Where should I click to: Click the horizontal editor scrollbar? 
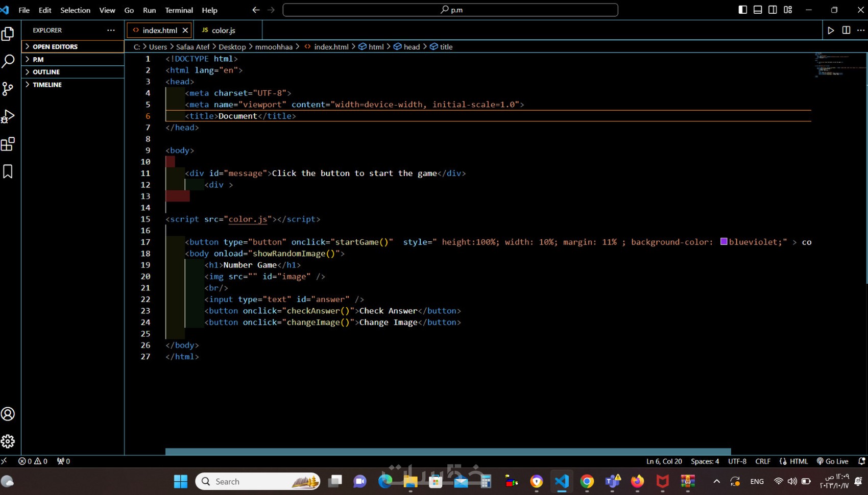(x=448, y=452)
